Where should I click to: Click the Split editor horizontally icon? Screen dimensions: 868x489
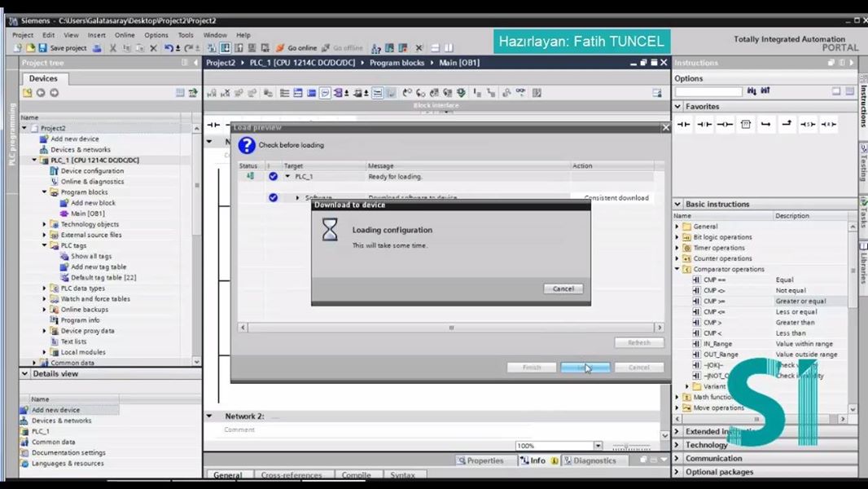(x=435, y=48)
